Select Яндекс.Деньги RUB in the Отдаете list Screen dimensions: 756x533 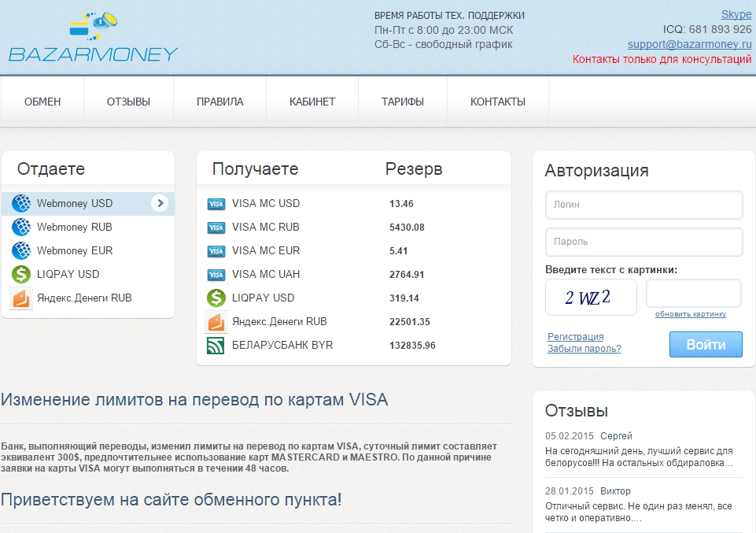point(88,298)
